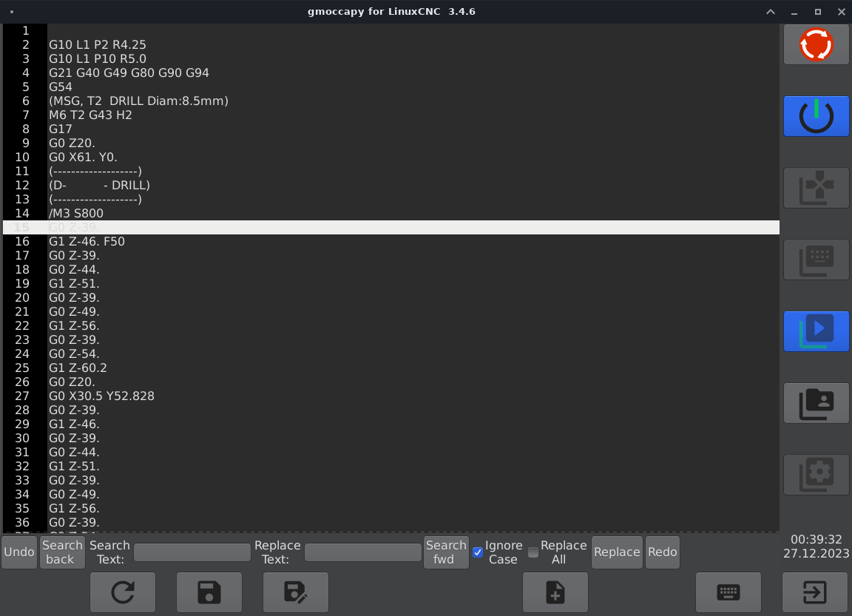This screenshot has width=852, height=616.
Task: Focus the Search Text input field
Action: tap(192, 552)
